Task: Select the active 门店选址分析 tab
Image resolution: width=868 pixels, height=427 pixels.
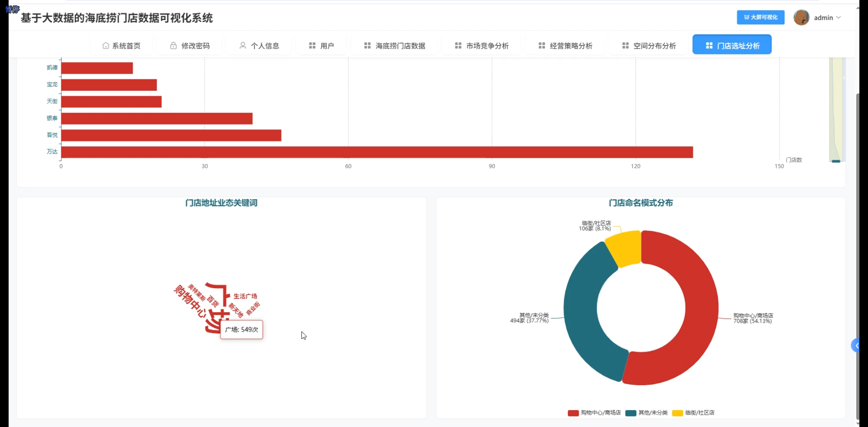Action: [x=732, y=44]
